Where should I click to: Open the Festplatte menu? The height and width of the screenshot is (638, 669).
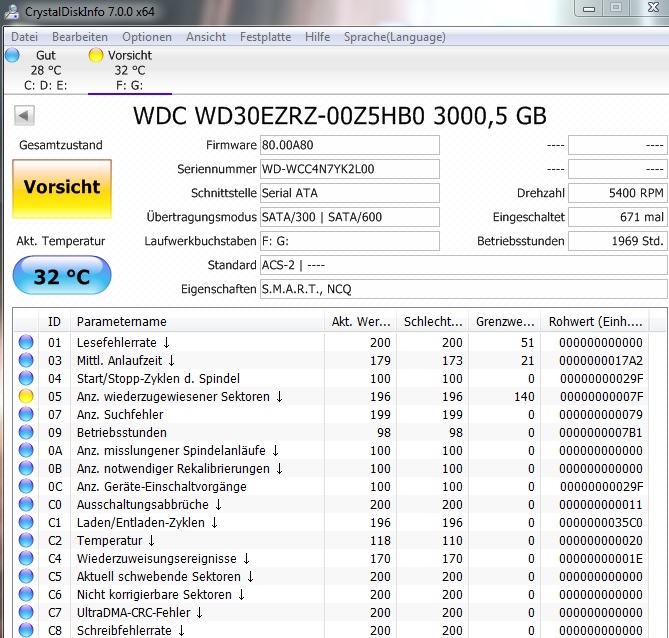tap(265, 37)
